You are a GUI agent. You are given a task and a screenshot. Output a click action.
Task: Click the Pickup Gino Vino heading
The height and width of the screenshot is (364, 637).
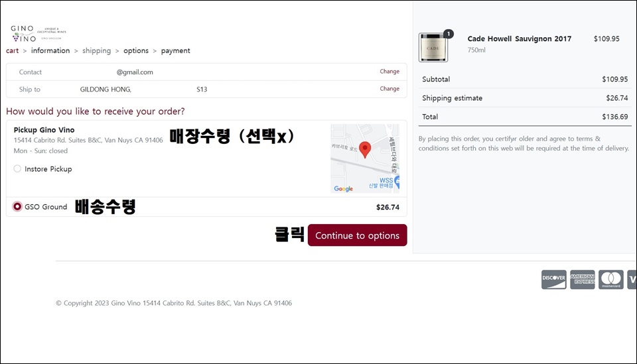pos(44,130)
